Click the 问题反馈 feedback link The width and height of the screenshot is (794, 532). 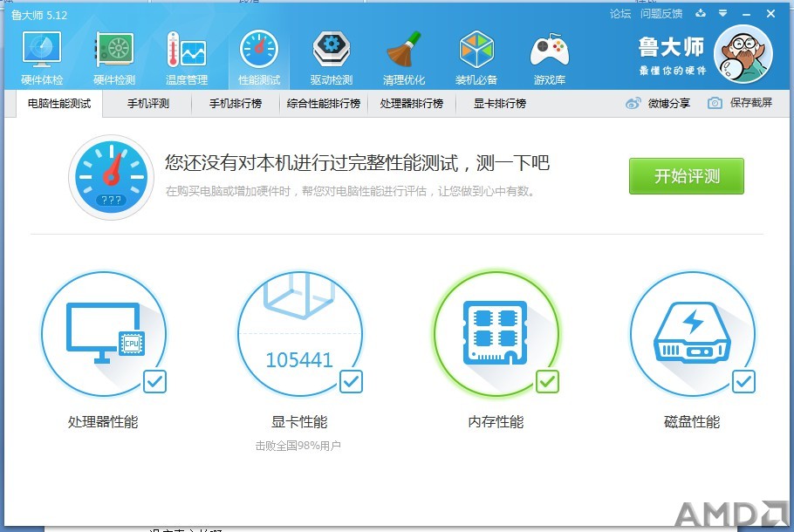[x=661, y=14]
